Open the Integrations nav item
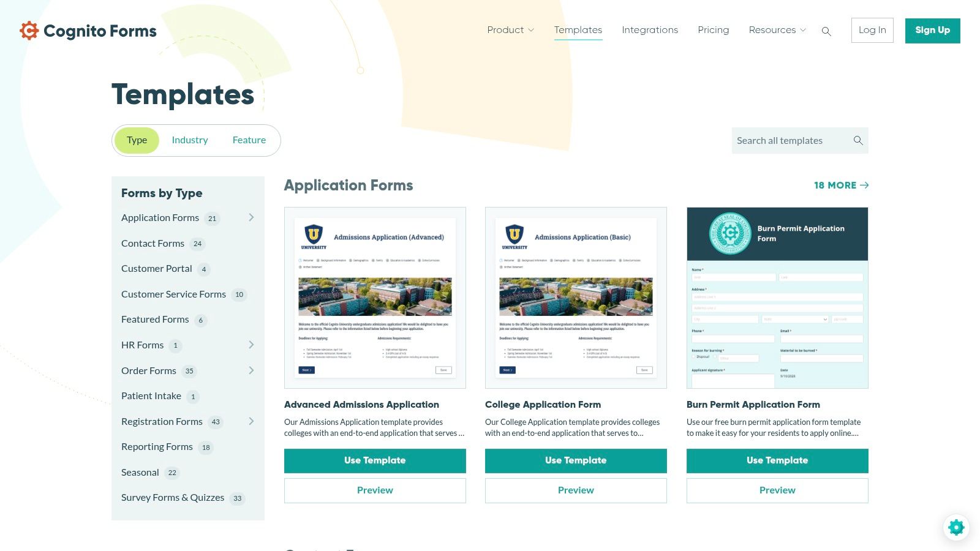 pyautogui.click(x=650, y=30)
